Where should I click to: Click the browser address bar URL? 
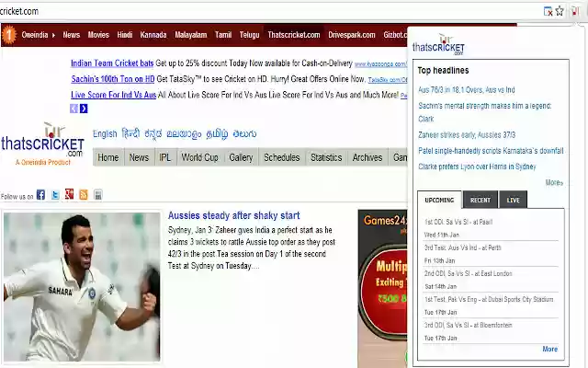pos(19,11)
